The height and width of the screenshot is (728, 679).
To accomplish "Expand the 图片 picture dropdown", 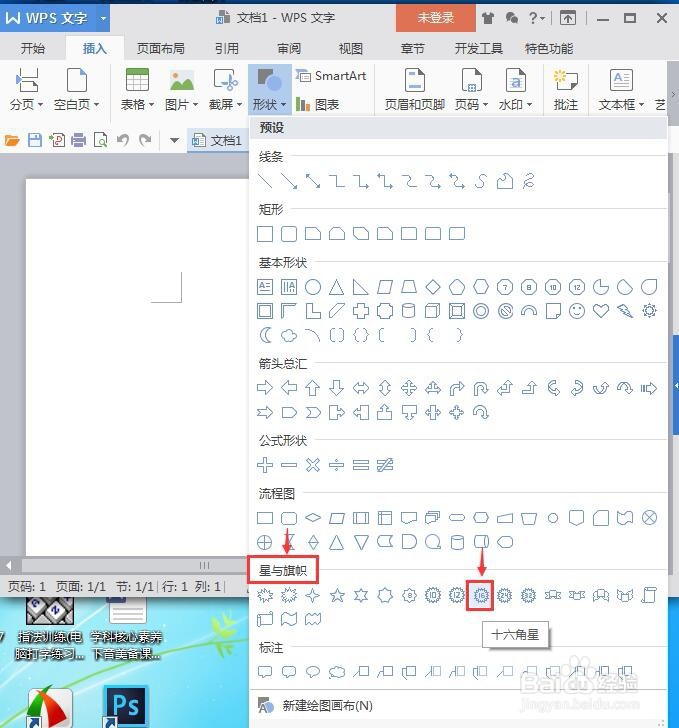I will pyautogui.click(x=182, y=90).
